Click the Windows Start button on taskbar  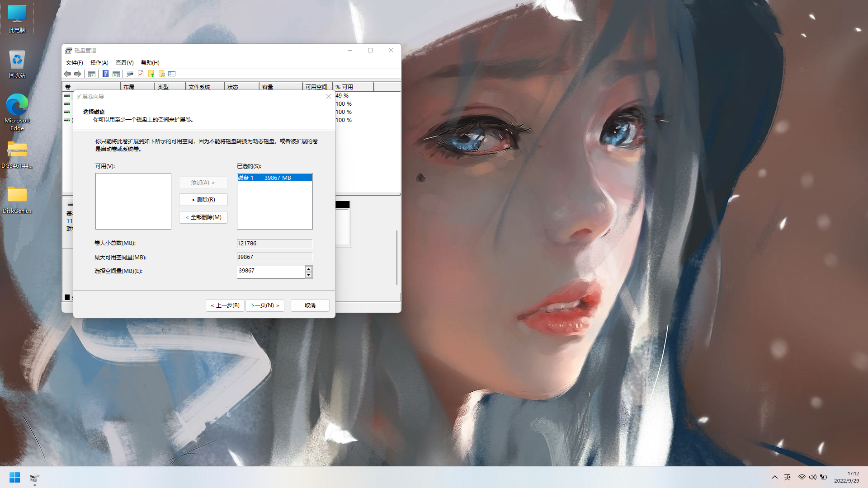tap(14, 477)
